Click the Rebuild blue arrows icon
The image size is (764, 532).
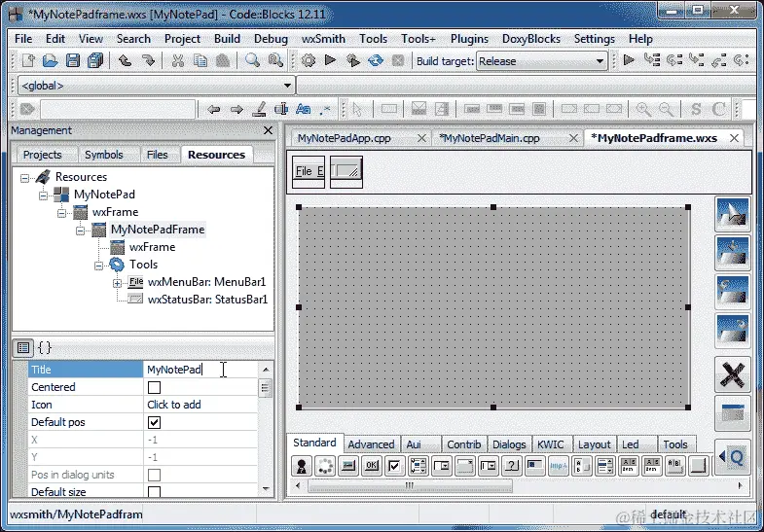pyautogui.click(x=375, y=60)
